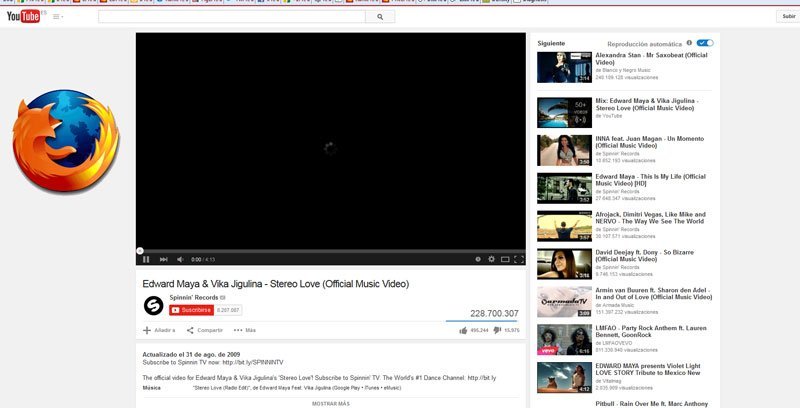Pause the video playback

click(x=146, y=259)
